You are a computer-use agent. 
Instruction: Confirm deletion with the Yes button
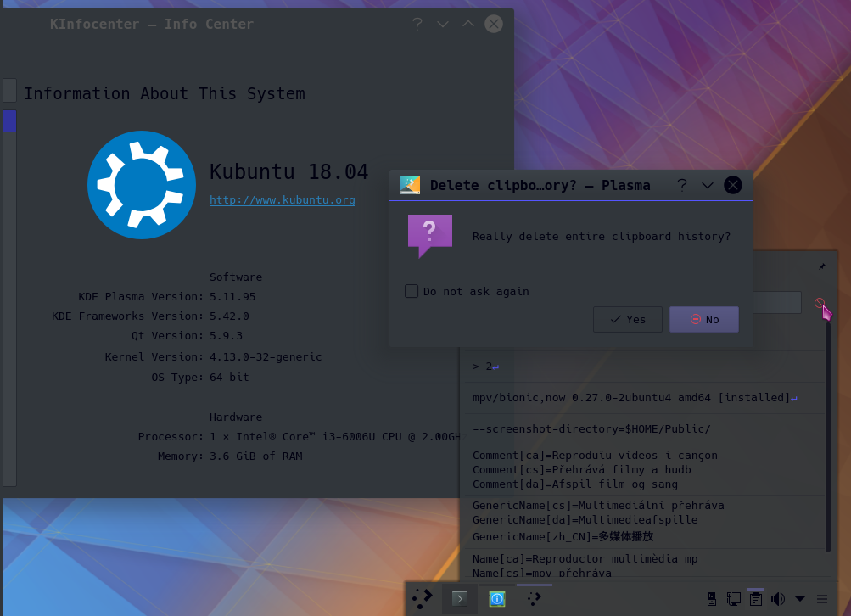(x=628, y=319)
